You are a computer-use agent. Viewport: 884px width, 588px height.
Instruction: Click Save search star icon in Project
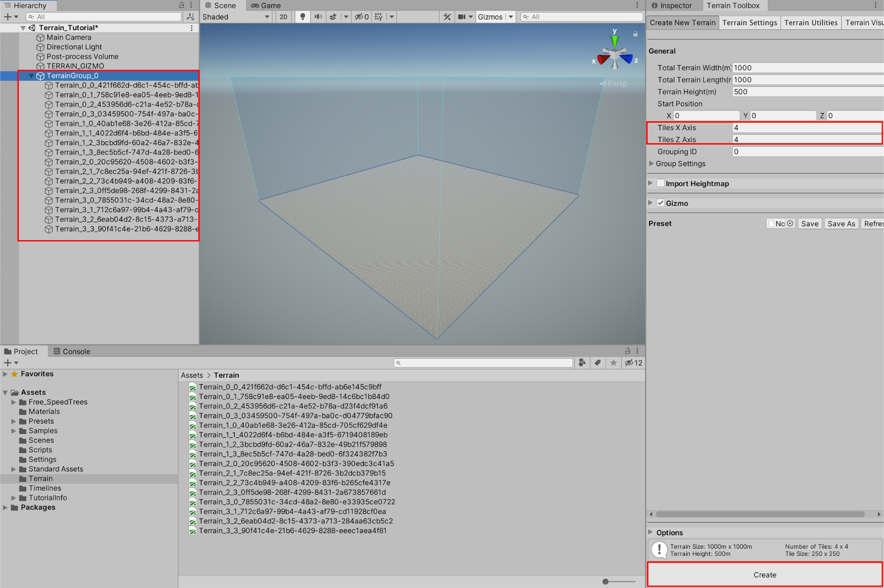[613, 363]
